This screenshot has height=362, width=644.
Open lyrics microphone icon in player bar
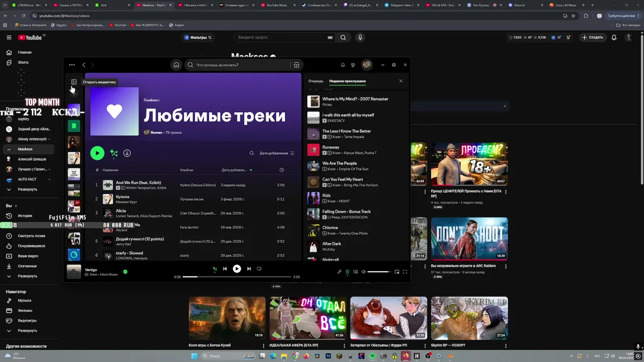(x=339, y=272)
